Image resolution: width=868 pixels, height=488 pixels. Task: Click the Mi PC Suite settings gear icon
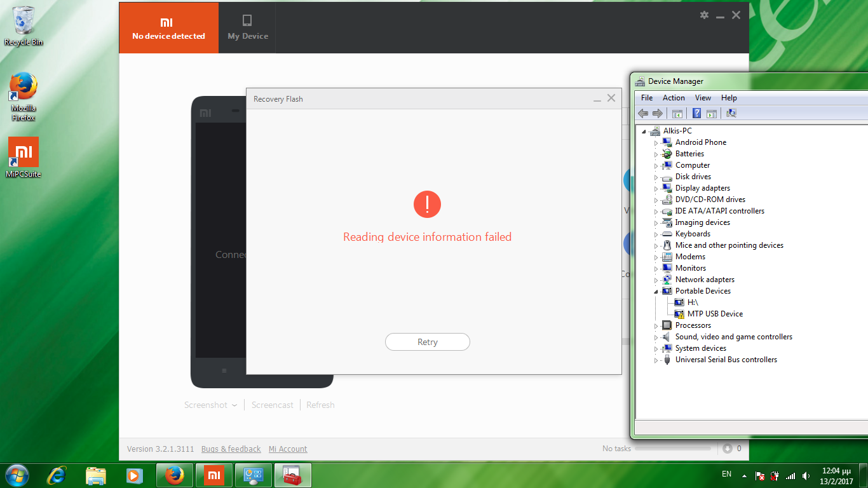tap(704, 15)
